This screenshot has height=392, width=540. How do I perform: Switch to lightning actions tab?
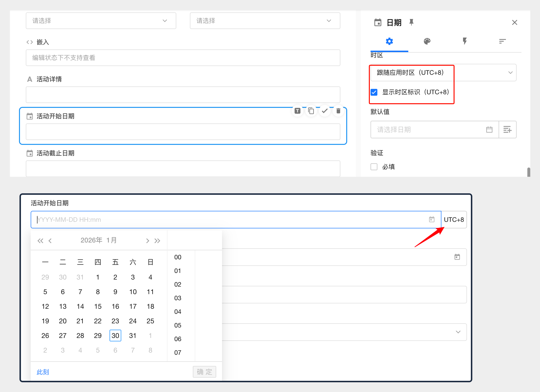tap(465, 41)
